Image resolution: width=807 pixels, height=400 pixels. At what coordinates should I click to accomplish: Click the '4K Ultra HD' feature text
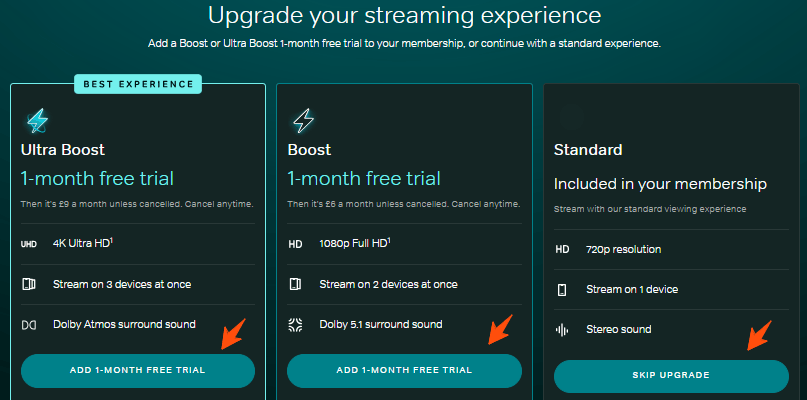tap(83, 243)
